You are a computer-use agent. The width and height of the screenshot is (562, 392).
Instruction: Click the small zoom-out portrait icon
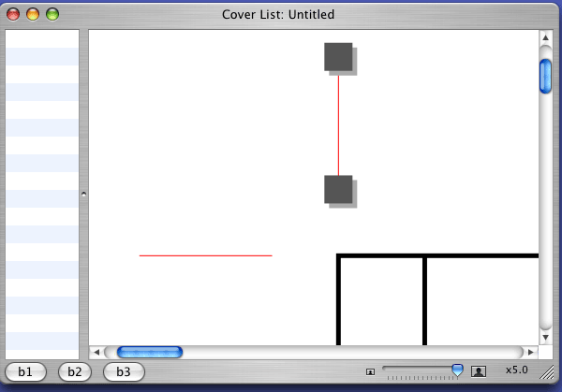tap(370, 371)
